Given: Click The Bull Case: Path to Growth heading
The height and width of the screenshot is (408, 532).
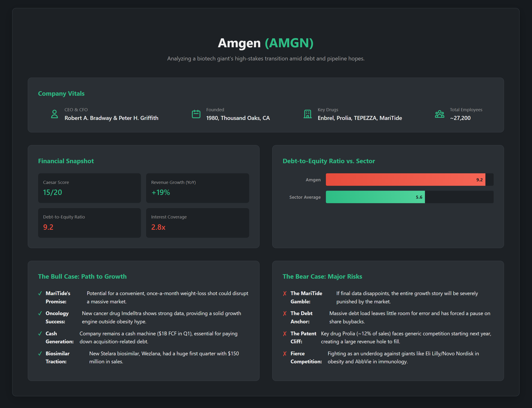Looking at the screenshot, I should (82, 276).
